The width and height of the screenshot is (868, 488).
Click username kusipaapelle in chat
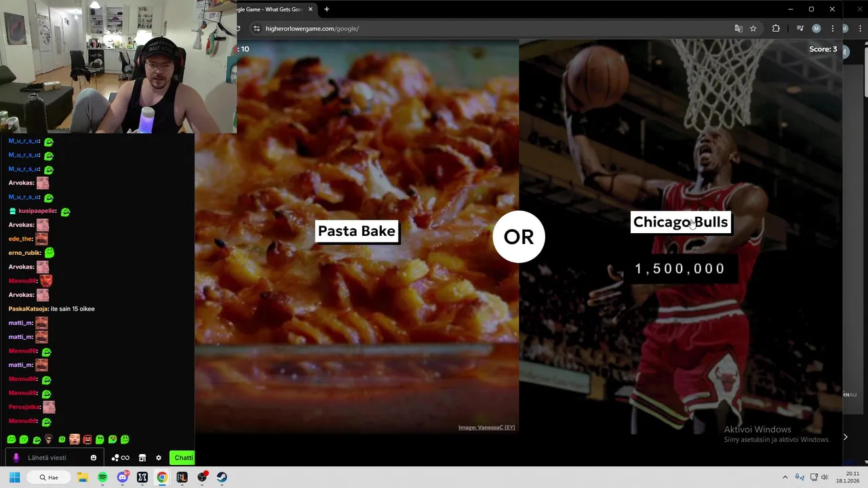tap(37, 211)
